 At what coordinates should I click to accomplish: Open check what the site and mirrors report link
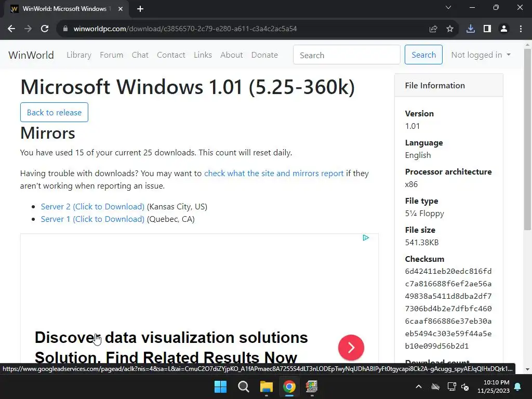click(x=274, y=174)
